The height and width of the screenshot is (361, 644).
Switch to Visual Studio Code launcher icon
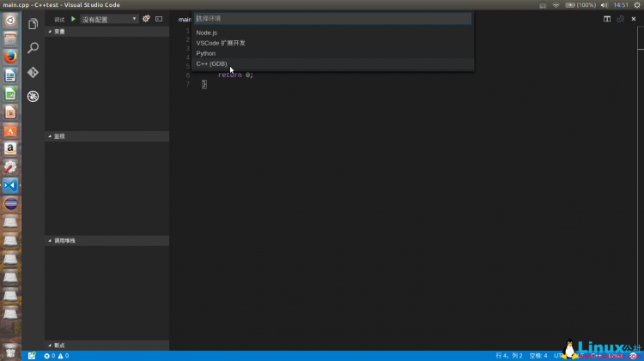tap(10, 185)
